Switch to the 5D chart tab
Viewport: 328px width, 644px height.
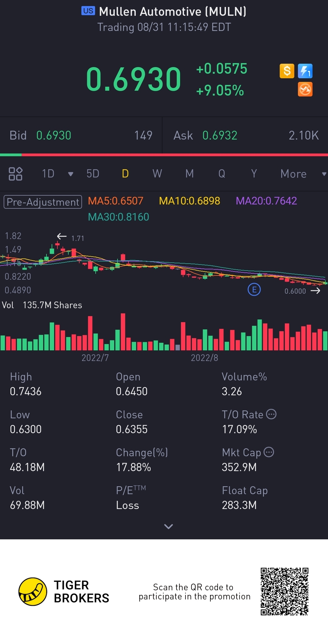[93, 174]
